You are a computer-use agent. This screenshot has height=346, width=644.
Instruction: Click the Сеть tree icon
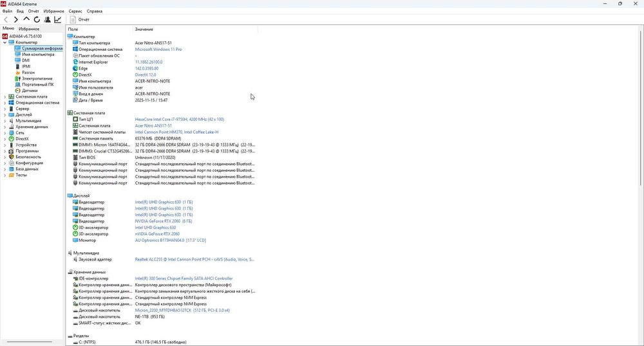coord(12,133)
